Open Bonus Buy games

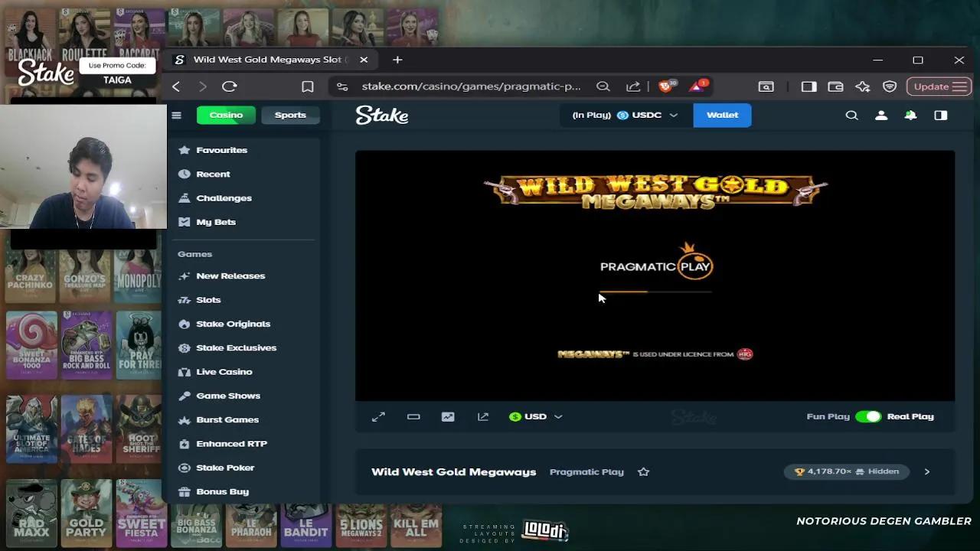[222, 491]
